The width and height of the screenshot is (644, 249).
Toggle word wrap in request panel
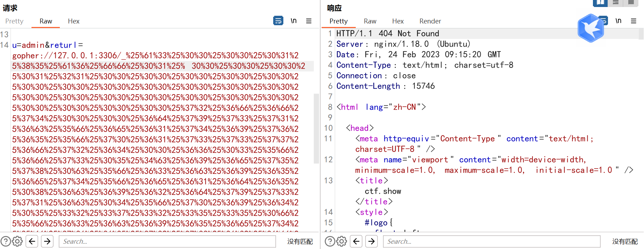[278, 21]
